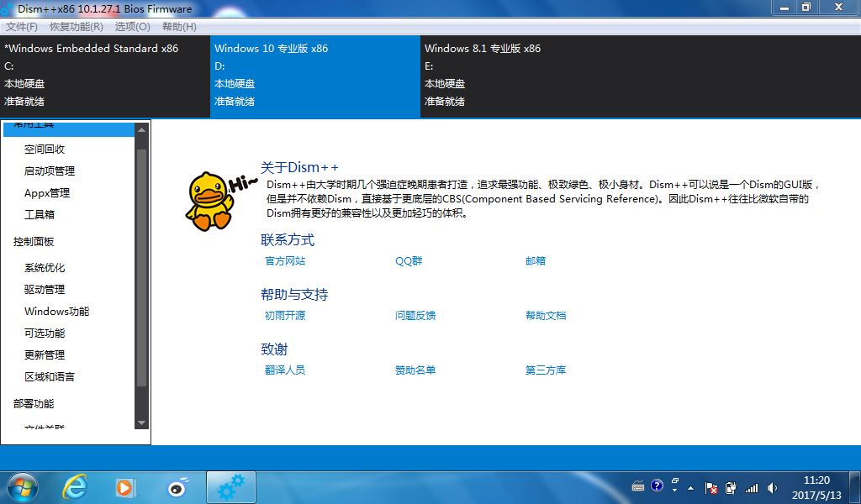Open the 帮助(H) menu

(179, 26)
